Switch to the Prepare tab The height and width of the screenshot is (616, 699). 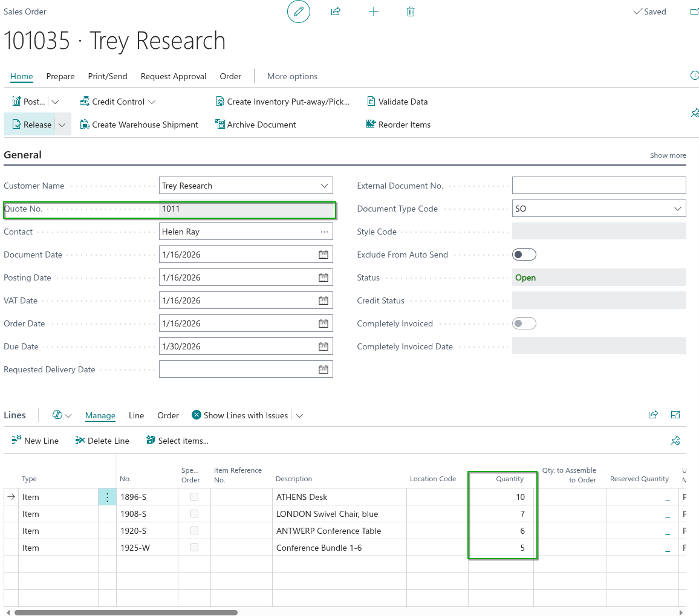coord(60,76)
